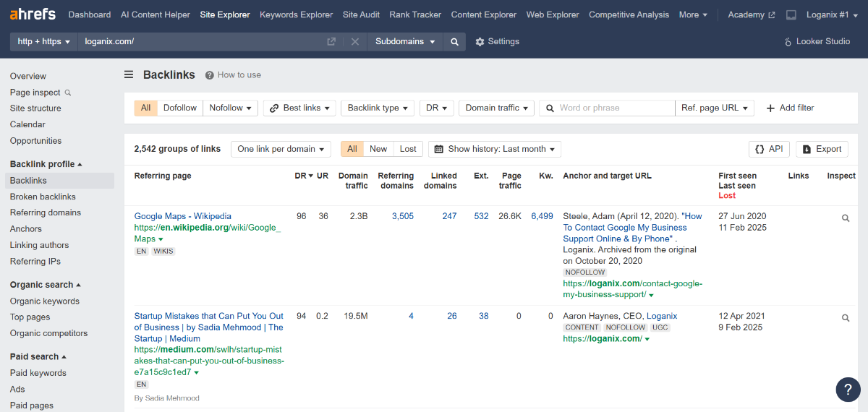The width and height of the screenshot is (868, 412).
Task: Open the Backlink type dropdown
Action: [378, 108]
